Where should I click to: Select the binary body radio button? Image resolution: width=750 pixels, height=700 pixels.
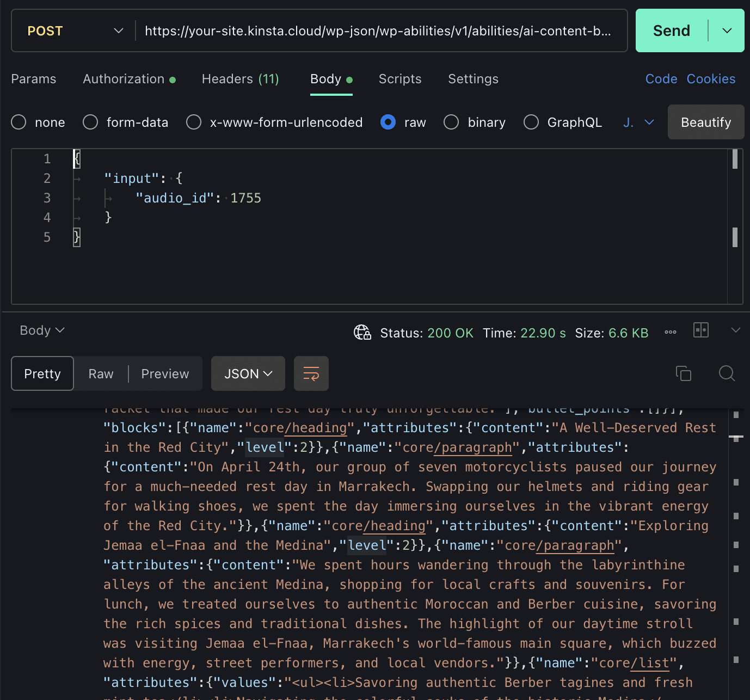pyautogui.click(x=451, y=122)
